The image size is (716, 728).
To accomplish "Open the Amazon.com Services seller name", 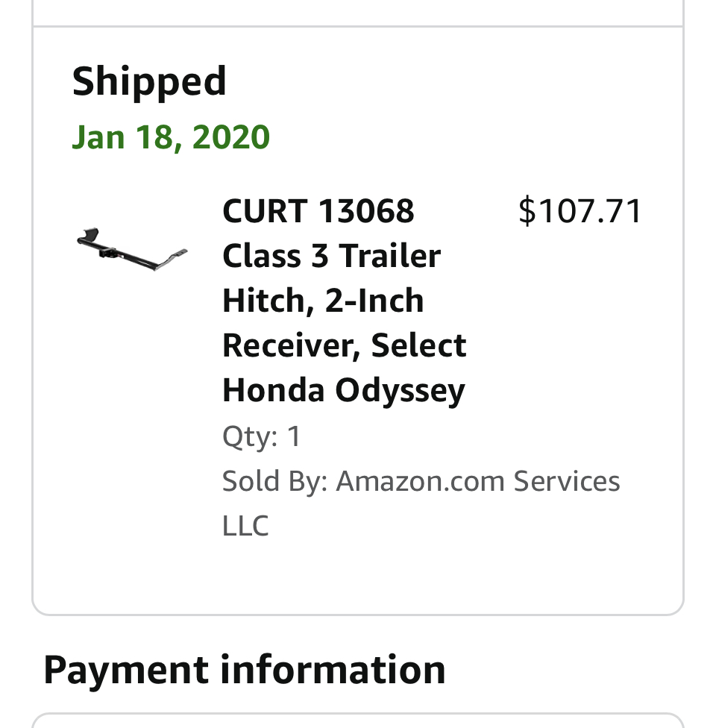I will (477, 481).
